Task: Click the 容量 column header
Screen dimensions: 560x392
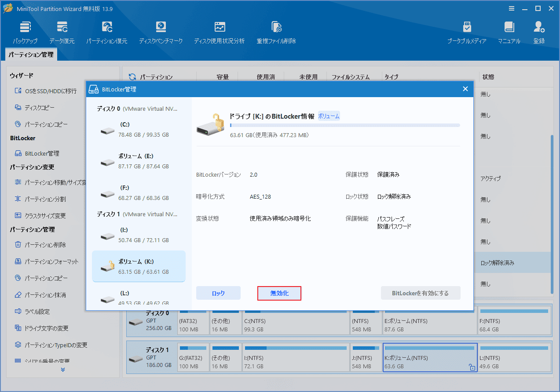Action: [223, 77]
